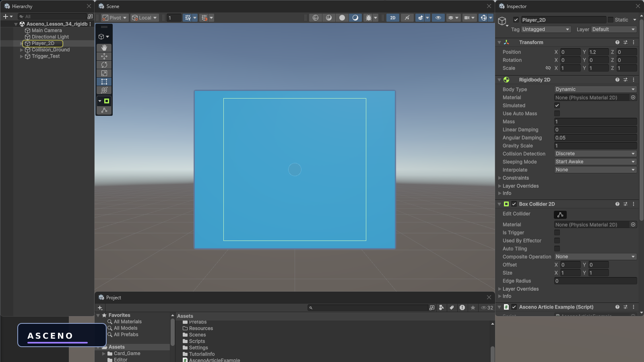Open the Debug Draw mode icon
This screenshot has height=362, width=644.
point(368,18)
